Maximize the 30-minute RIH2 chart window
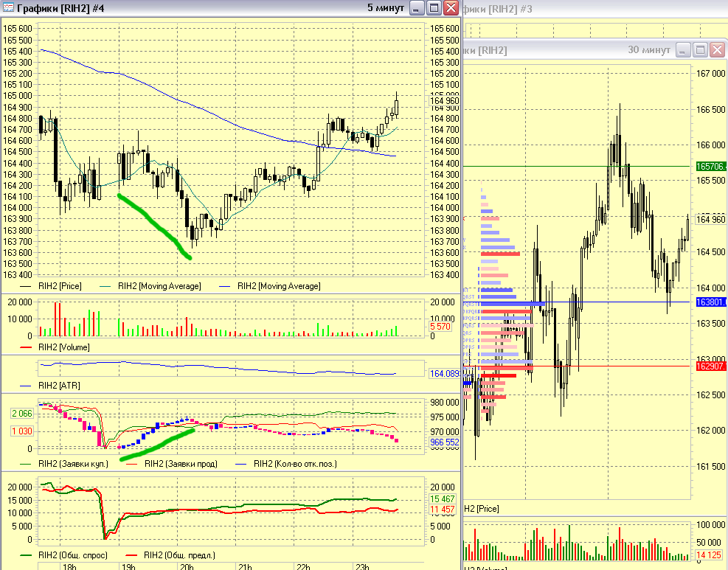This screenshot has width=728, height=570. tap(701, 50)
